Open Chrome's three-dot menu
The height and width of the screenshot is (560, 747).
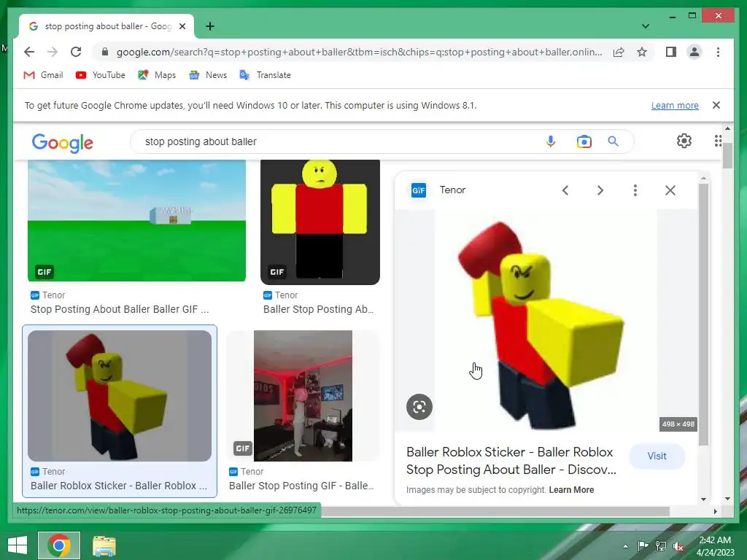[x=718, y=52]
